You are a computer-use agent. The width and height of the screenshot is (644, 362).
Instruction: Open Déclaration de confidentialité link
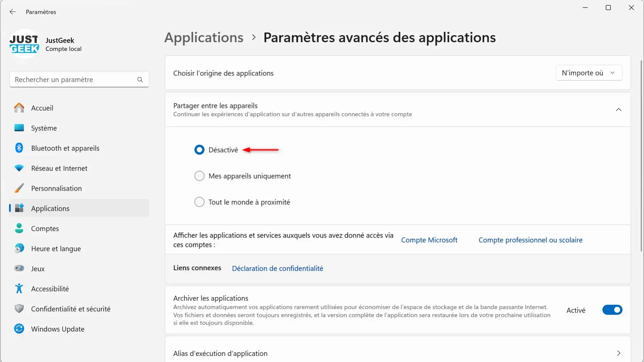[277, 268]
